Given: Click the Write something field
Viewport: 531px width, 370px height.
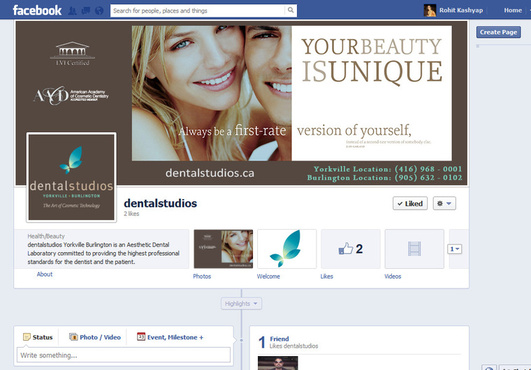Looking at the screenshot, I should pos(124,355).
